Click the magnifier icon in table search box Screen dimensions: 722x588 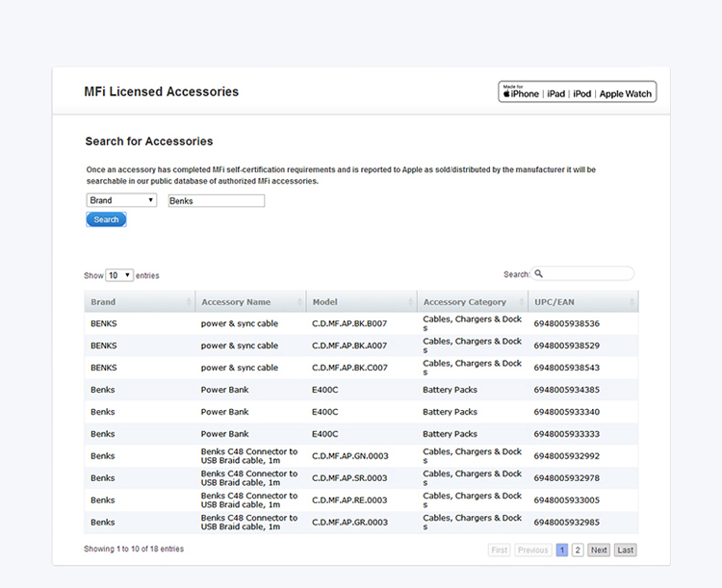coord(538,273)
